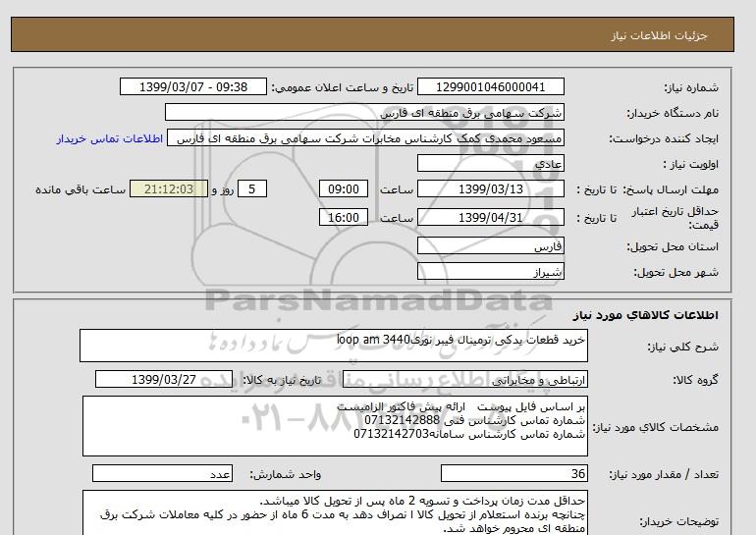
Task: Click the تاریخ و ساعت اعلان عمومی label
Action: 343,87
